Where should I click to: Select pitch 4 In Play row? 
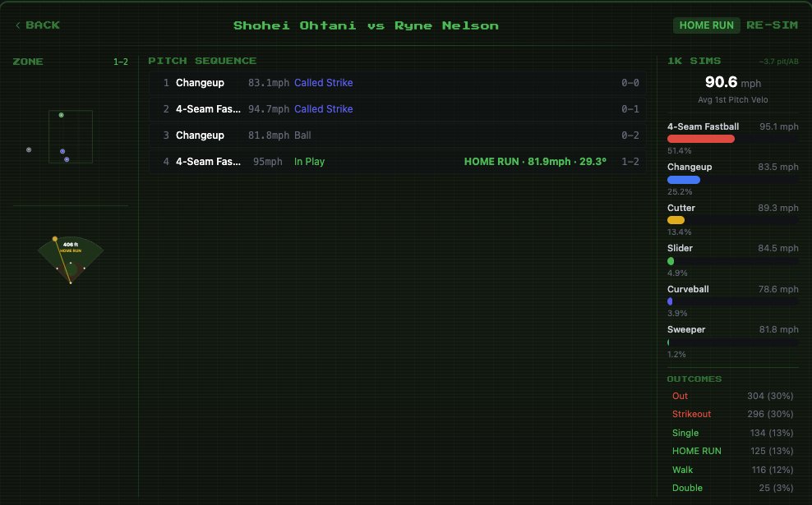(397, 162)
